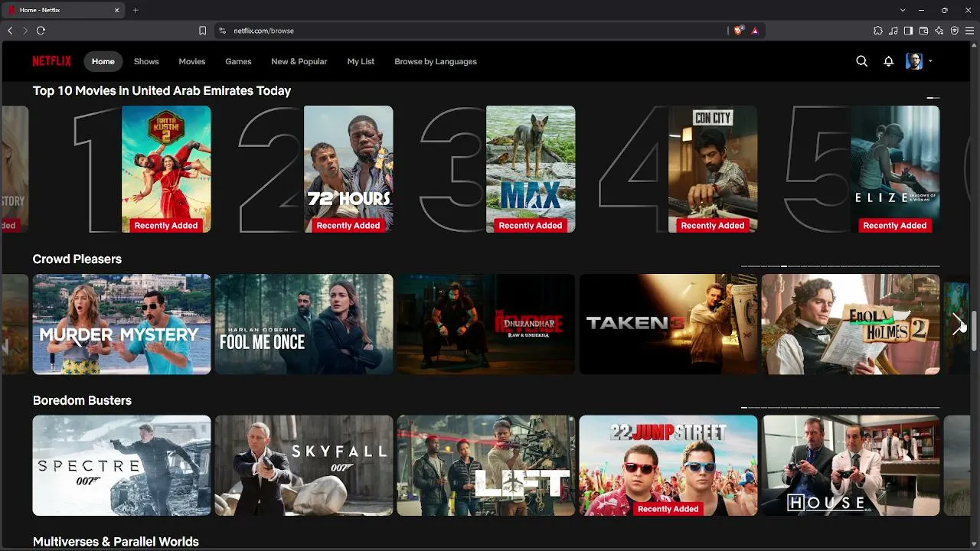The height and width of the screenshot is (551, 980).
Task: Open New & Popular
Action: 299,61
